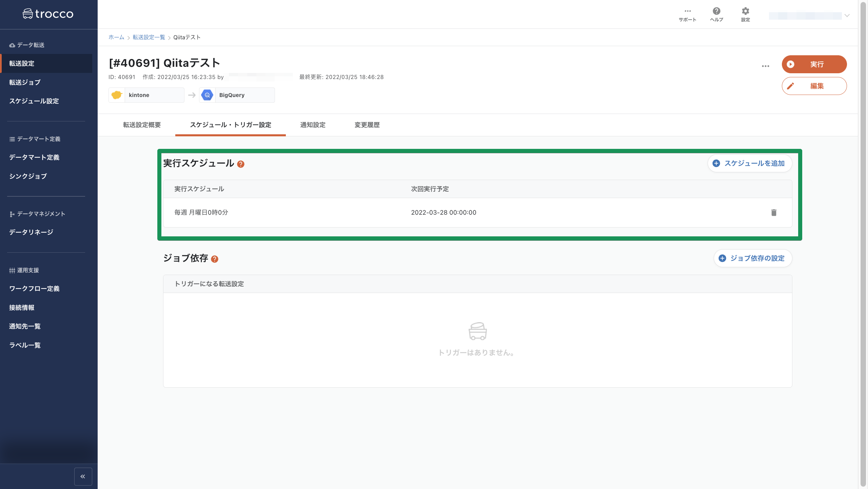Image resolution: width=868 pixels, height=489 pixels.
Task: Open the three-dot menu beside 実行
Action: (x=766, y=66)
